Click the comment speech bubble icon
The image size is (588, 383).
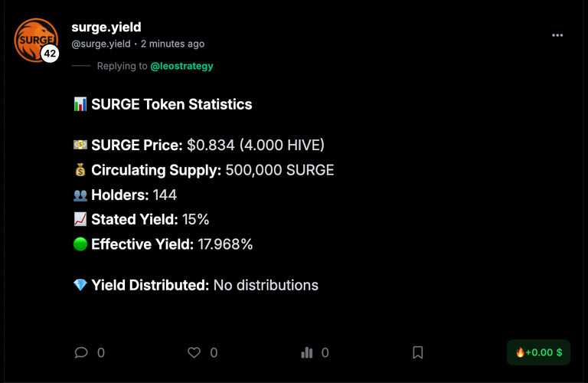(x=81, y=352)
